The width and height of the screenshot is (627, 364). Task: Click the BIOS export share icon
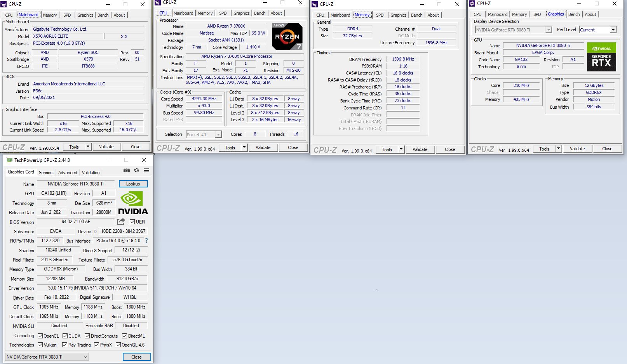[x=121, y=222]
